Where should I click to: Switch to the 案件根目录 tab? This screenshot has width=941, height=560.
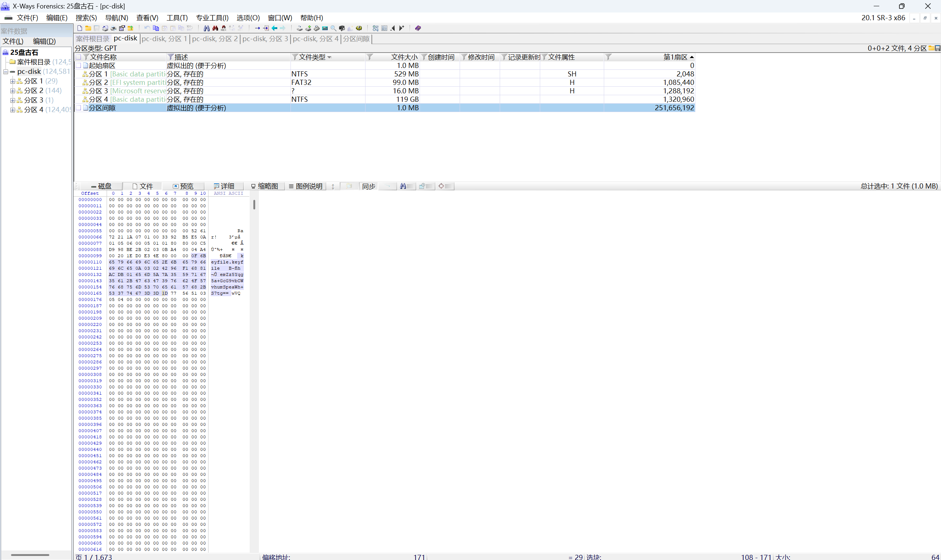(x=93, y=39)
